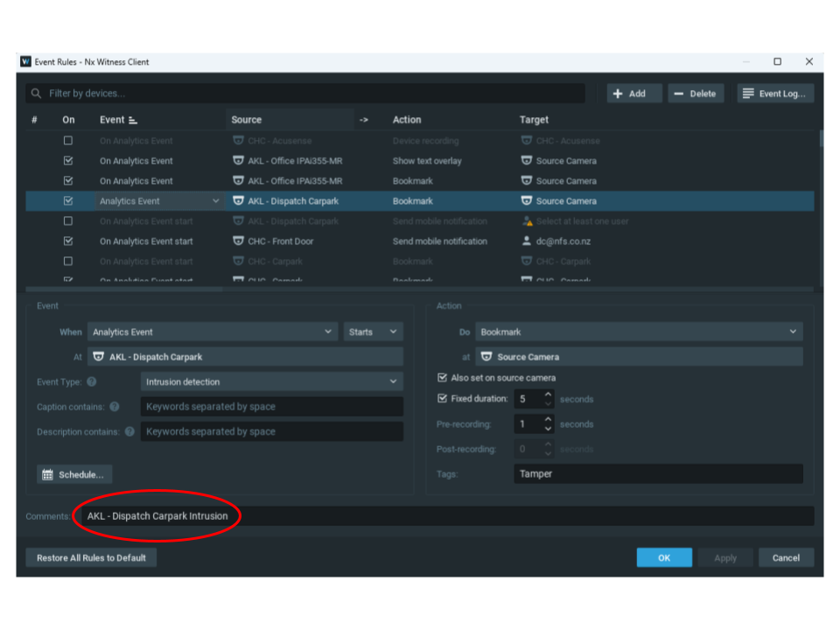Click the Add rule button
This screenshot has width=840, height=630.
coord(634,94)
